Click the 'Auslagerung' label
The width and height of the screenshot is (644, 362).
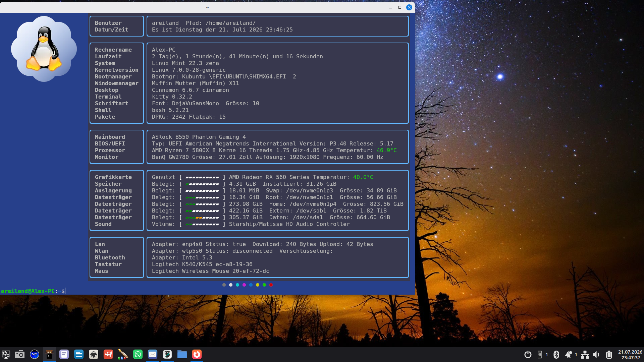point(113,191)
